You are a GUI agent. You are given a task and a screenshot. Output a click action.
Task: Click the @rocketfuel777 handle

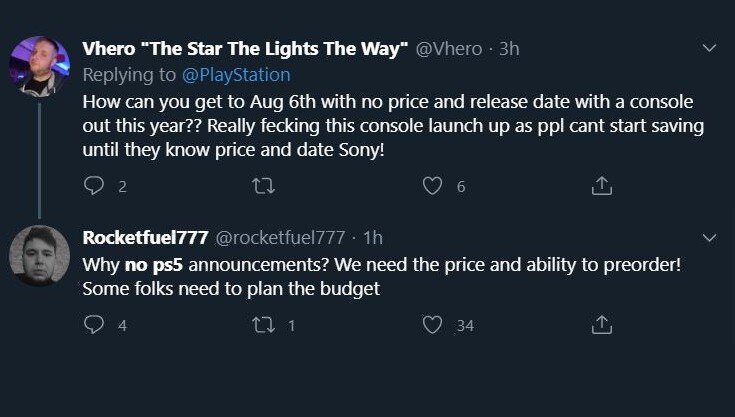280,239
